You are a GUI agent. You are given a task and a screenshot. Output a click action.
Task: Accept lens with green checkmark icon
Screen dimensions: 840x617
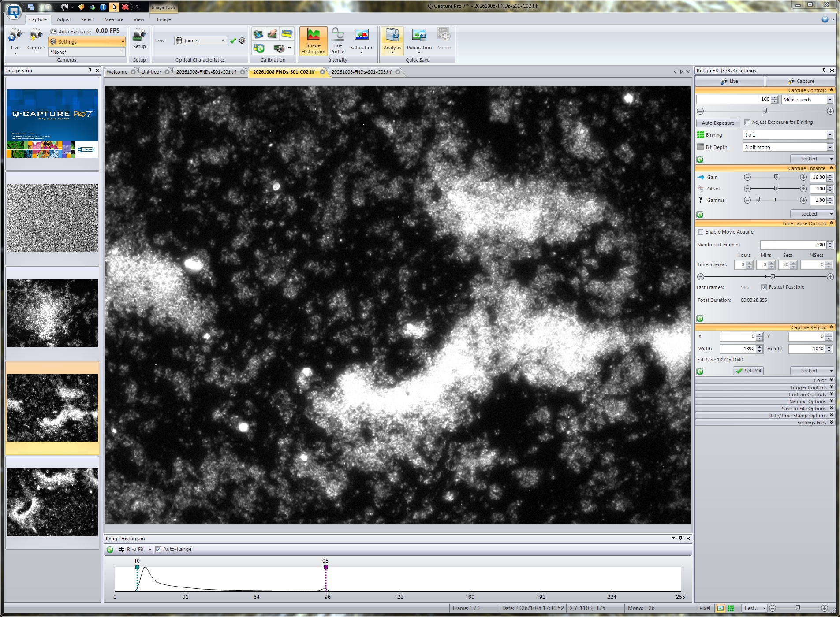point(233,41)
